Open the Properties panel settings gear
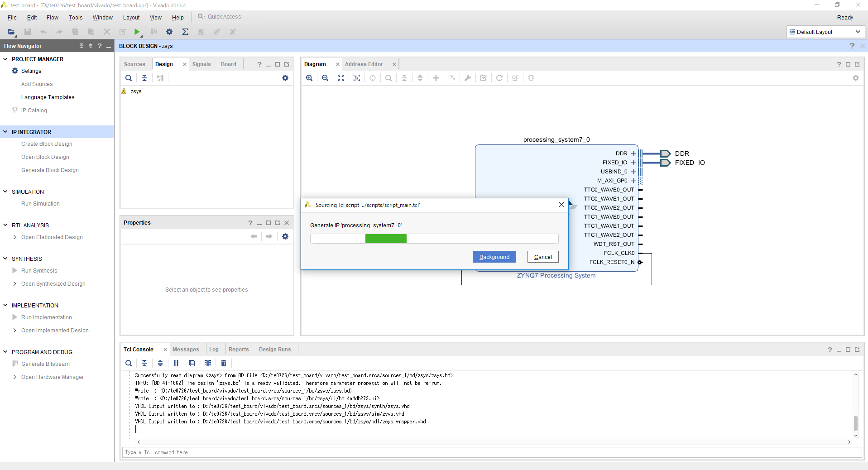The width and height of the screenshot is (868, 470). 285,236
